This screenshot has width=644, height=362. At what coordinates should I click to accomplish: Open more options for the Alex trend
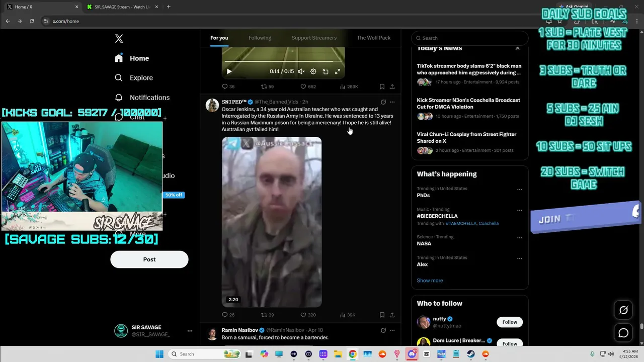520,258
